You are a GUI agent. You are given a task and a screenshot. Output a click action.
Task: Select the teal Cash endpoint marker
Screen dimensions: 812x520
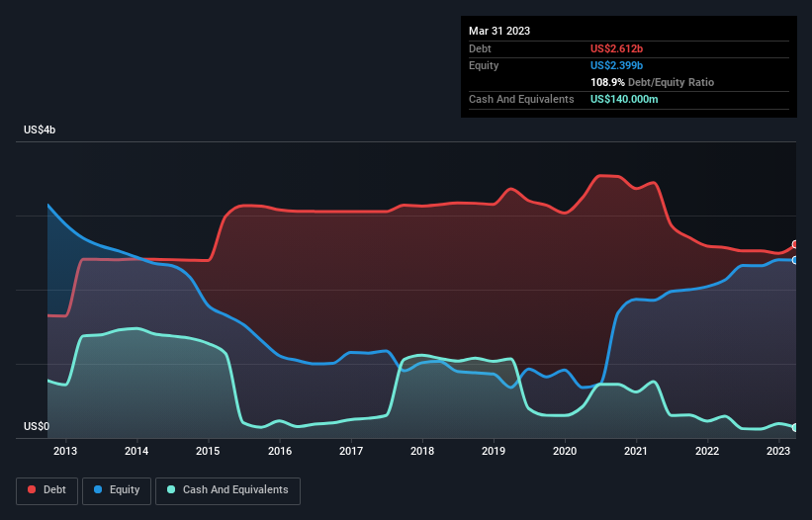click(x=795, y=427)
